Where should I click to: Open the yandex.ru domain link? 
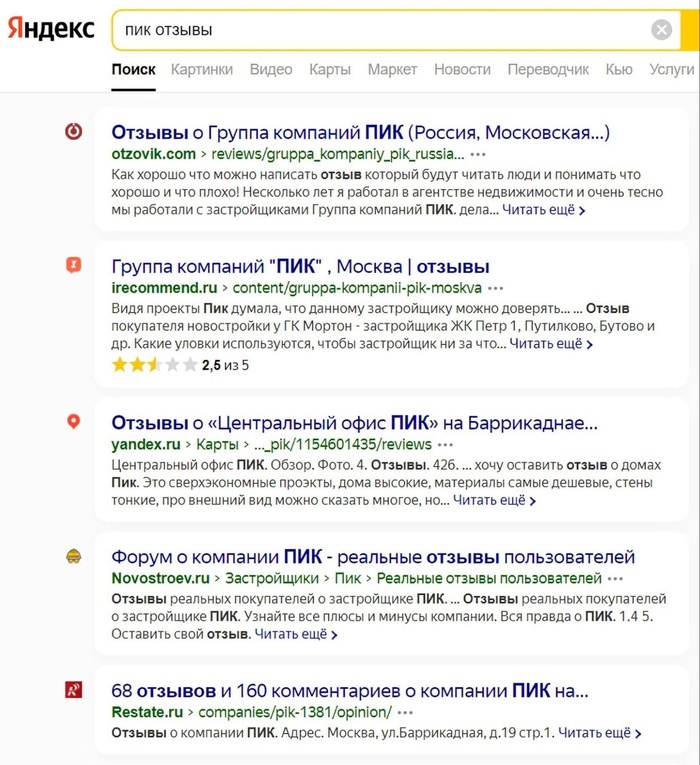point(146,444)
